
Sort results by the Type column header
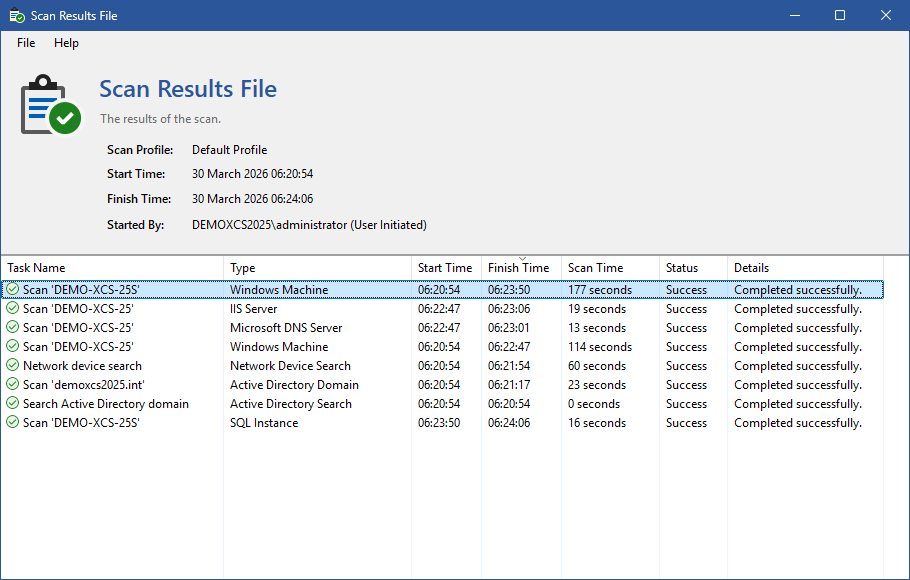[x=243, y=268]
